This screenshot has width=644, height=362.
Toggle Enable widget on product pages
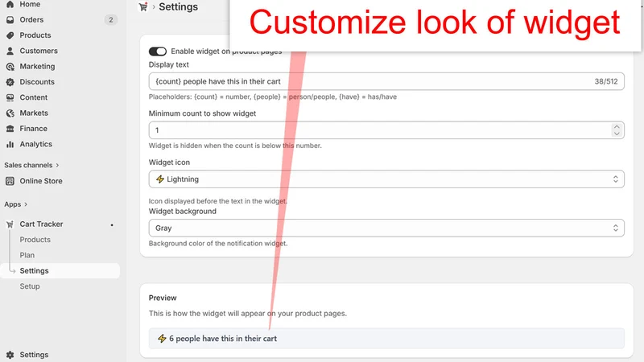click(x=158, y=51)
